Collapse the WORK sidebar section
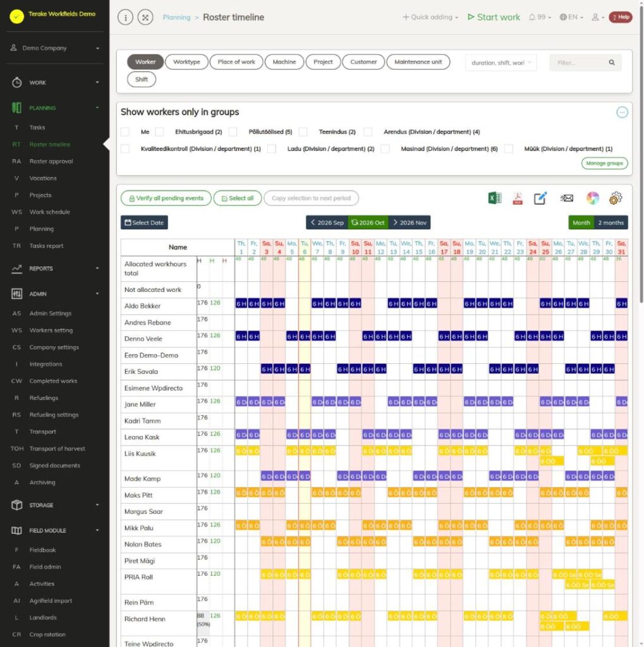This screenshot has width=644, height=647. (x=55, y=83)
